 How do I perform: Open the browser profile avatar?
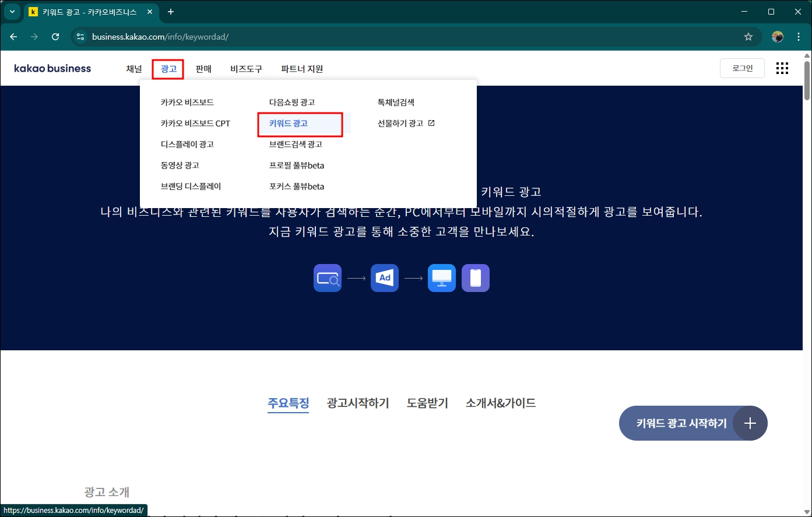pyautogui.click(x=778, y=36)
